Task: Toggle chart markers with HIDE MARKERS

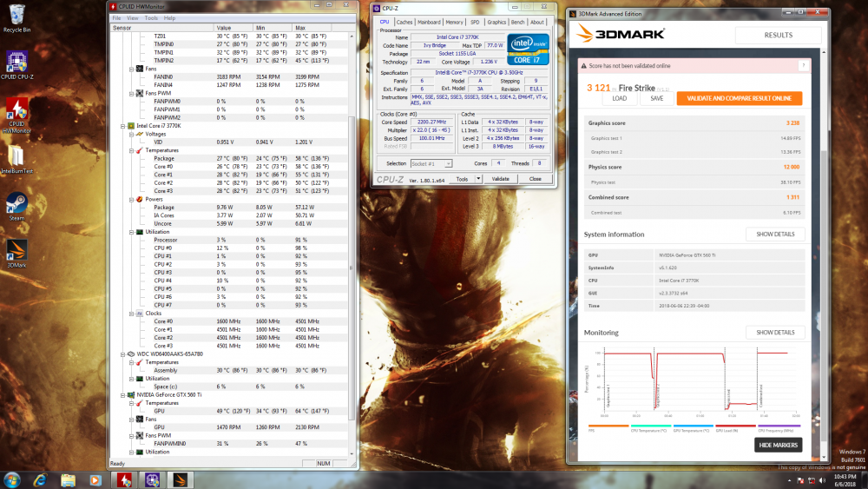Action: pyautogui.click(x=778, y=445)
